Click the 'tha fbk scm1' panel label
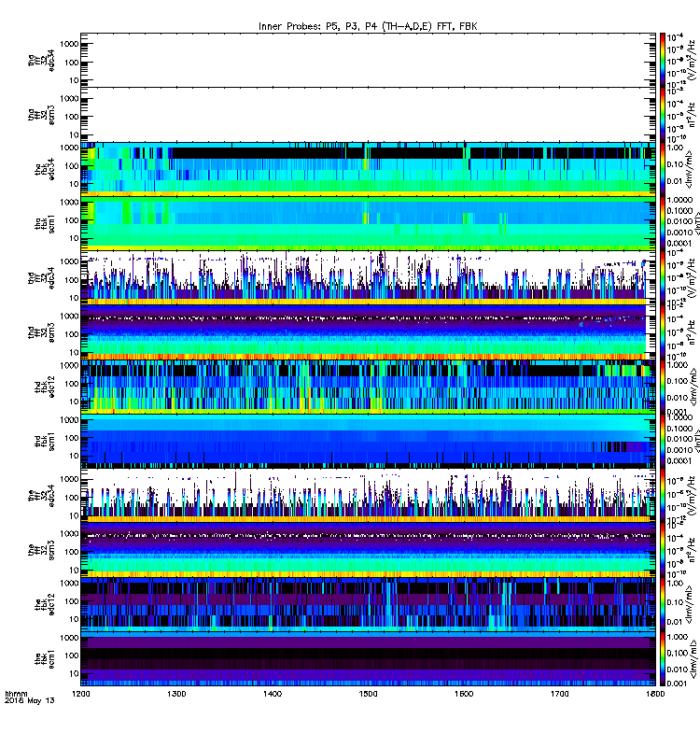The height and width of the screenshot is (747, 700). tap(45, 224)
